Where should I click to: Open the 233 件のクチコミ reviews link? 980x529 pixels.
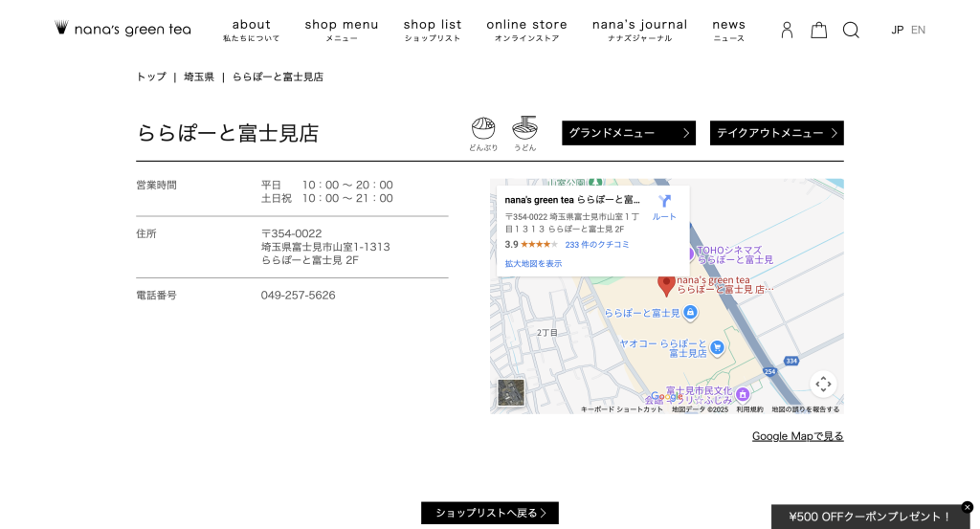(x=597, y=245)
